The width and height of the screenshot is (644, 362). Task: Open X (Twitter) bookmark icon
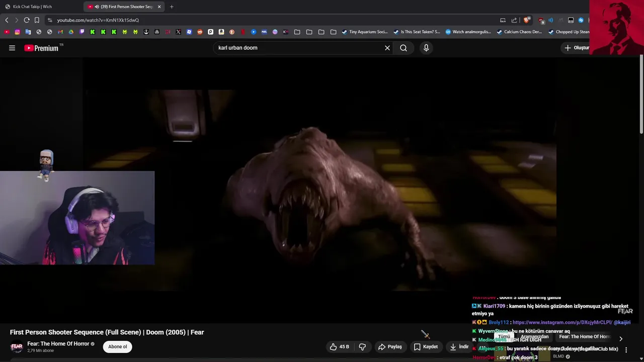tap(178, 32)
